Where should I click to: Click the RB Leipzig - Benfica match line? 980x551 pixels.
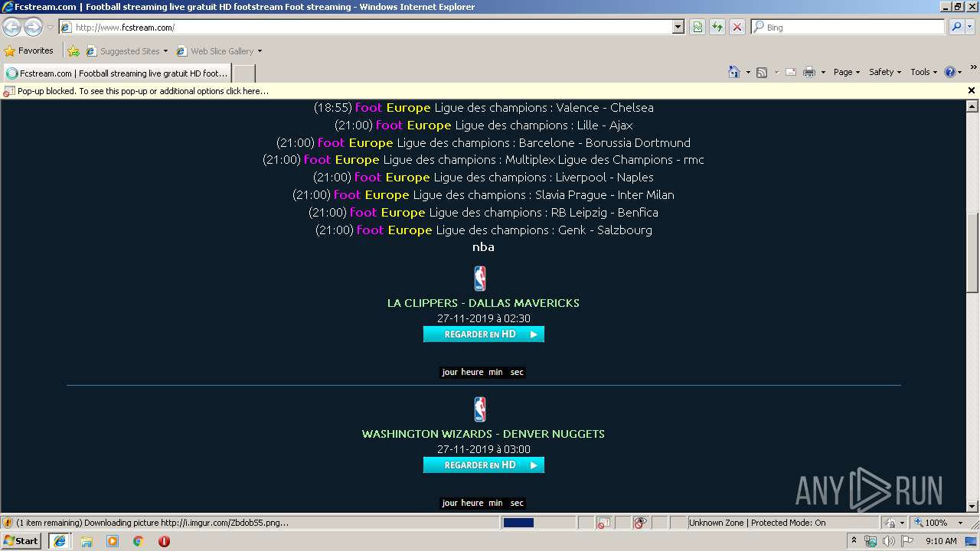click(x=483, y=213)
